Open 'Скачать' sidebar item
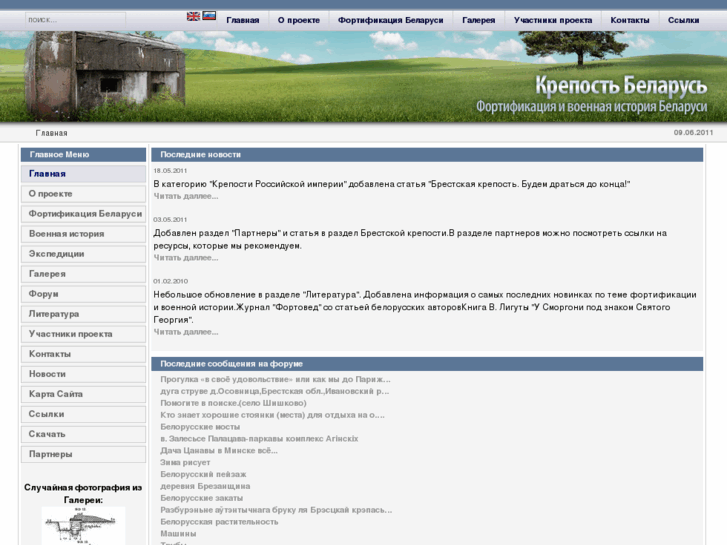The width and height of the screenshot is (727, 545). point(83,434)
